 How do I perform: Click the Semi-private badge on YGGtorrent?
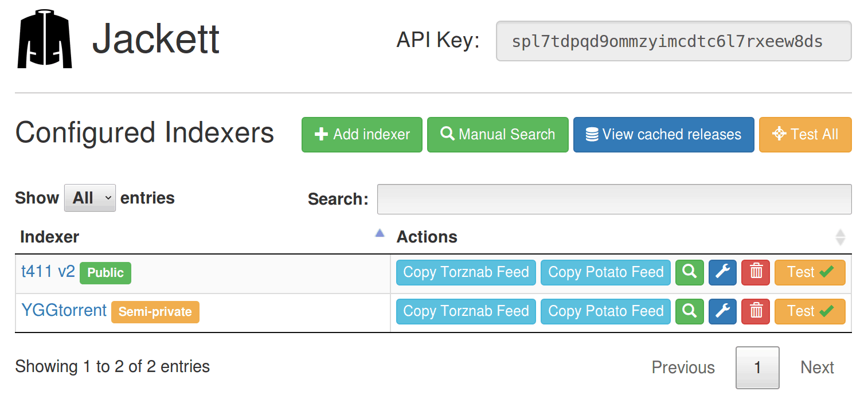click(155, 312)
